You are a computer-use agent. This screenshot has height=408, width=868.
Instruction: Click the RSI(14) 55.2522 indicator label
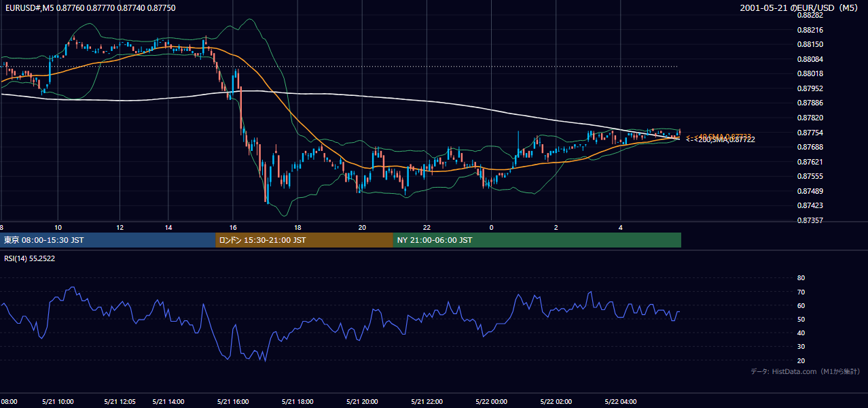click(x=29, y=258)
